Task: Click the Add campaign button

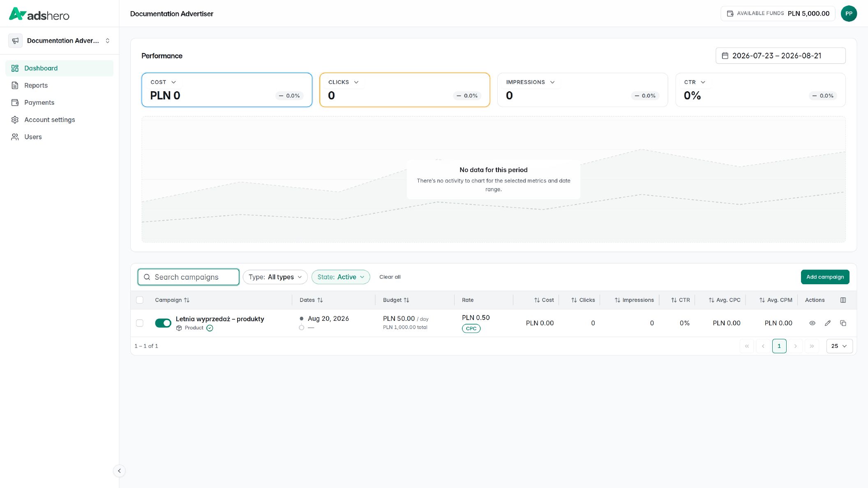Action: 825,277
